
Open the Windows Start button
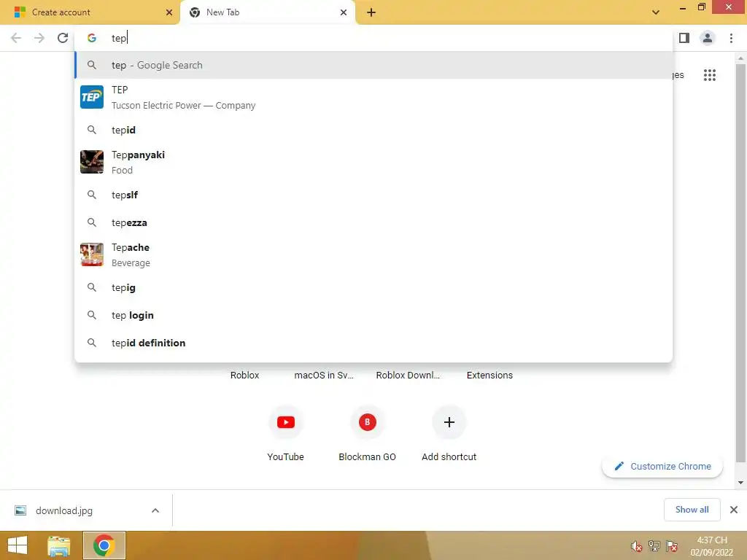click(x=18, y=545)
